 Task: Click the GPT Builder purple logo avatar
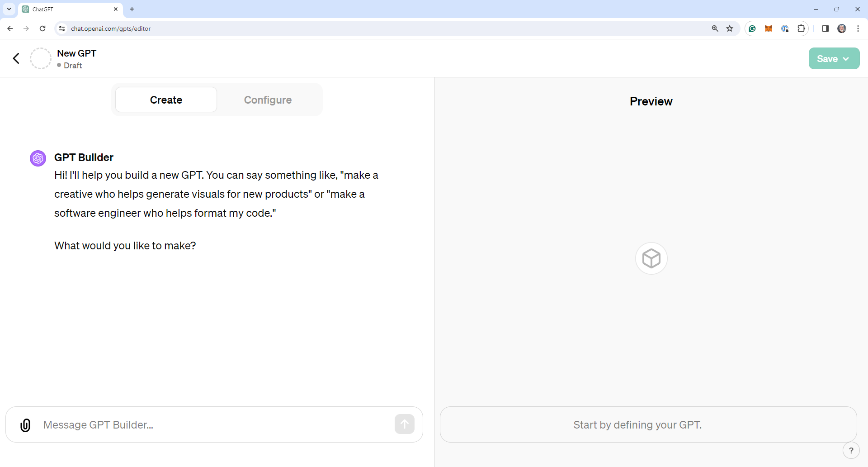point(38,158)
